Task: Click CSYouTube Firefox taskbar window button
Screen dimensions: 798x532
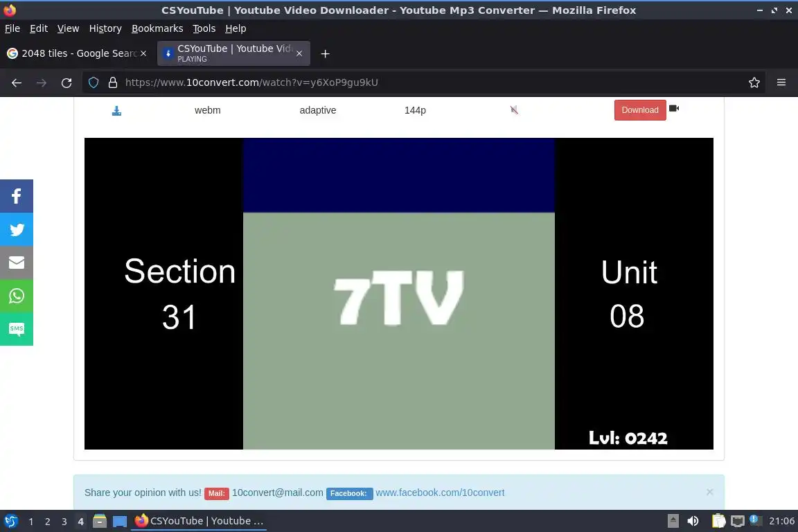Action: (199, 521)
